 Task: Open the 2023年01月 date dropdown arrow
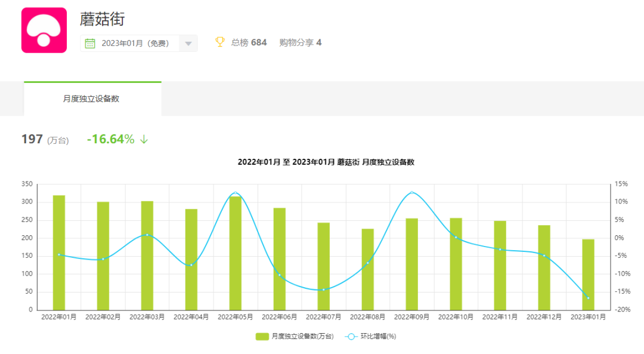coord(188,44)
